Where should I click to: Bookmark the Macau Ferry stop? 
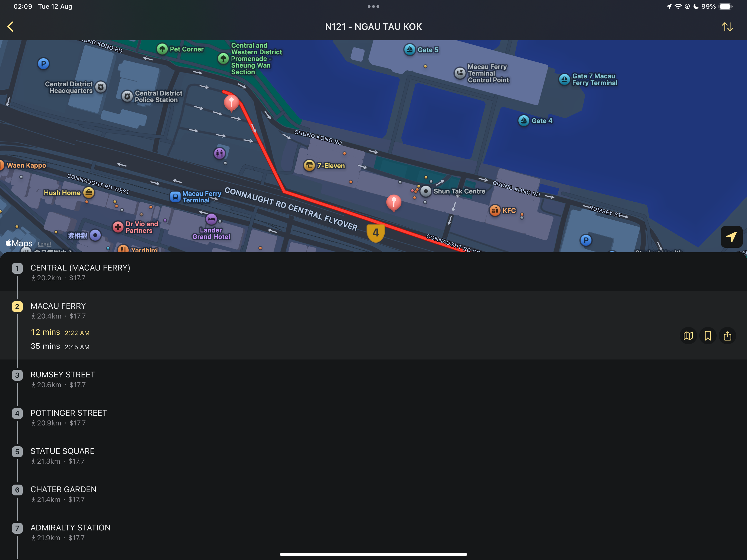pyautogui.click(x=708, y=336)
